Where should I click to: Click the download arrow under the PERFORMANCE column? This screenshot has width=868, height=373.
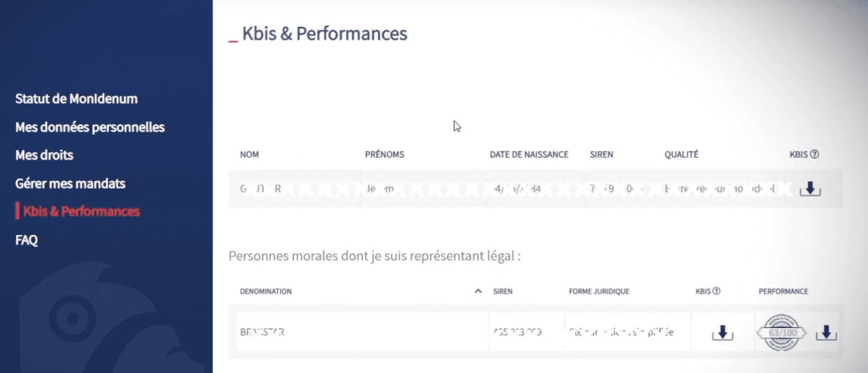pyautogui.click(x=826, y=331)
